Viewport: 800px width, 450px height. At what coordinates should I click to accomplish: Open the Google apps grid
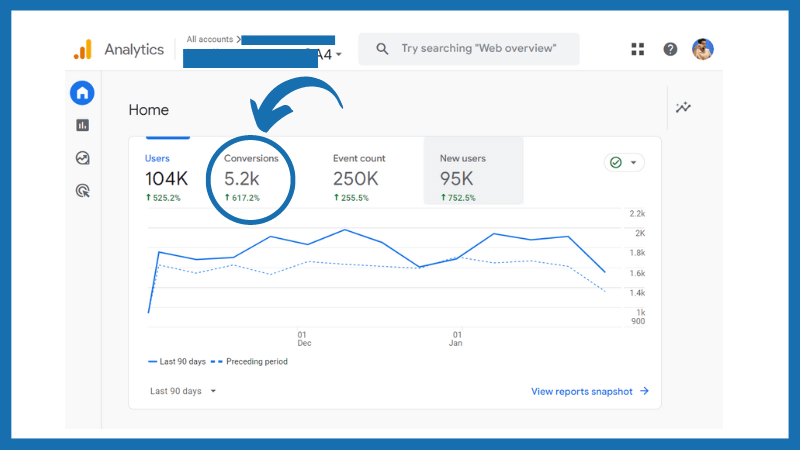tap(638, 49)
